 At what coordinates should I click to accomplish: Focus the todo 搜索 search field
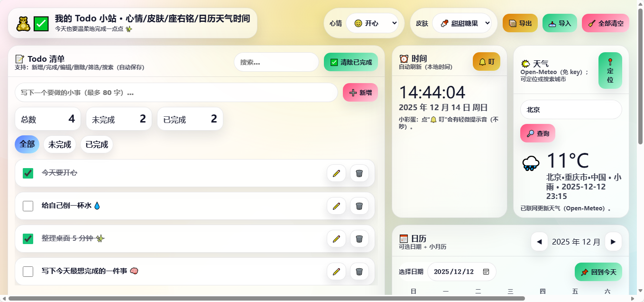pyautogui.click(x=276, y=62)
